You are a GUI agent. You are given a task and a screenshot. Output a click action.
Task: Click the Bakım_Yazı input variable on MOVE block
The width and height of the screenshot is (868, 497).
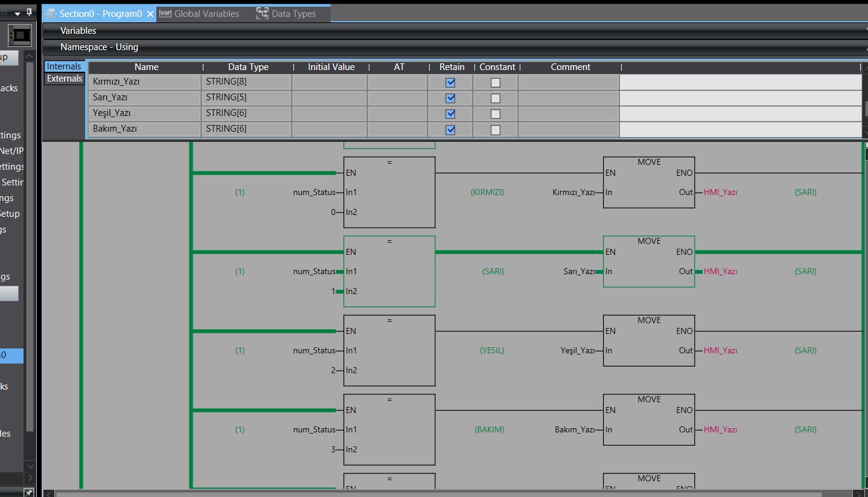(575, 429)
